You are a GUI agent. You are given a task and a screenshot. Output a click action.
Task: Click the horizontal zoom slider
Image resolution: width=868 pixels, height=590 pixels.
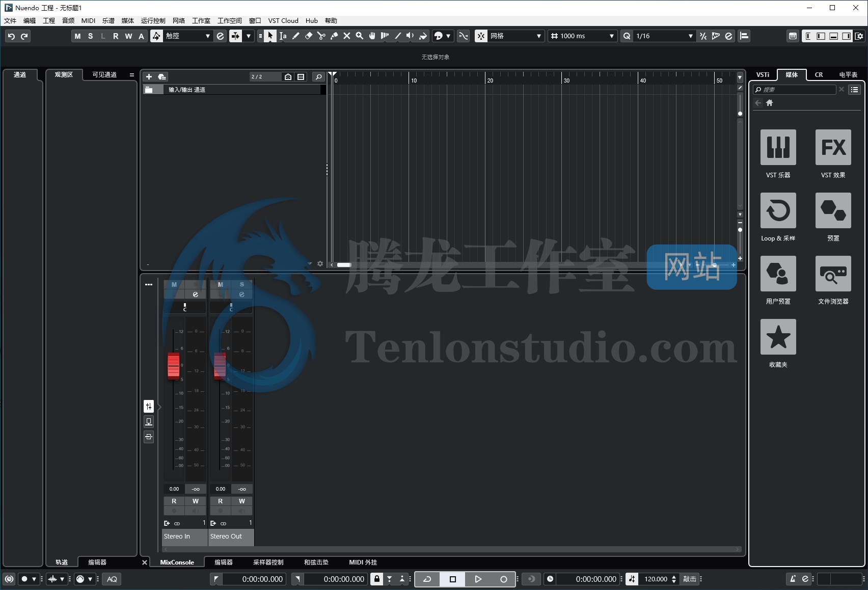pos(715,265)
